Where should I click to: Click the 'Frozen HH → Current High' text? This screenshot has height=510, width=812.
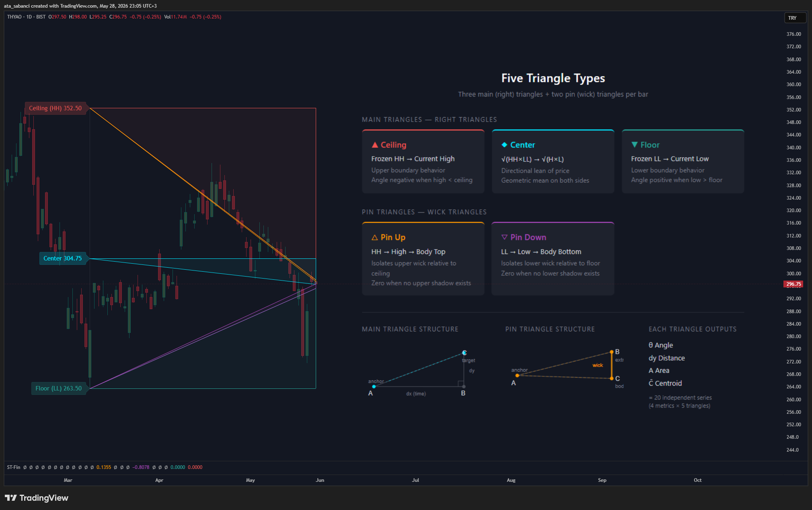point(413,159)
